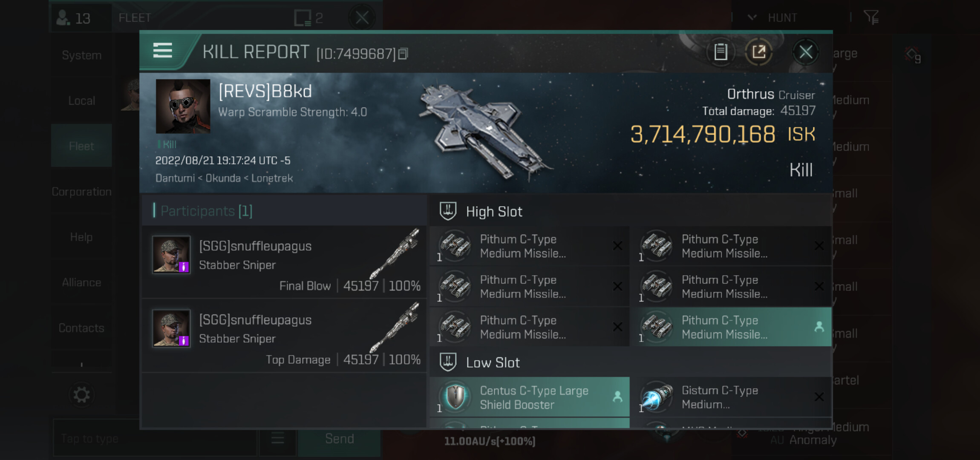Viewport: 980px width, 460px height.
Task: Switch to Local chat tab
Action: tap(81, 101)
